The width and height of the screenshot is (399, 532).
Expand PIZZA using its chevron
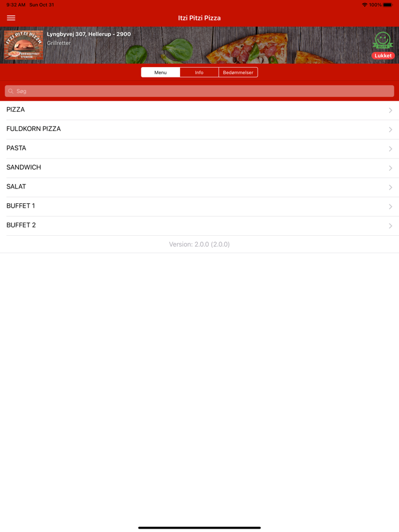coord(390,111)
